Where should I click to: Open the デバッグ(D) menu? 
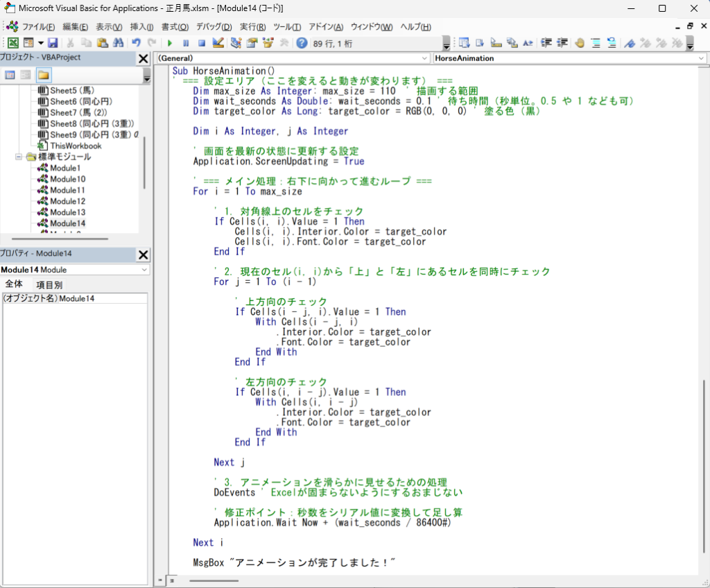click(214, 27)
